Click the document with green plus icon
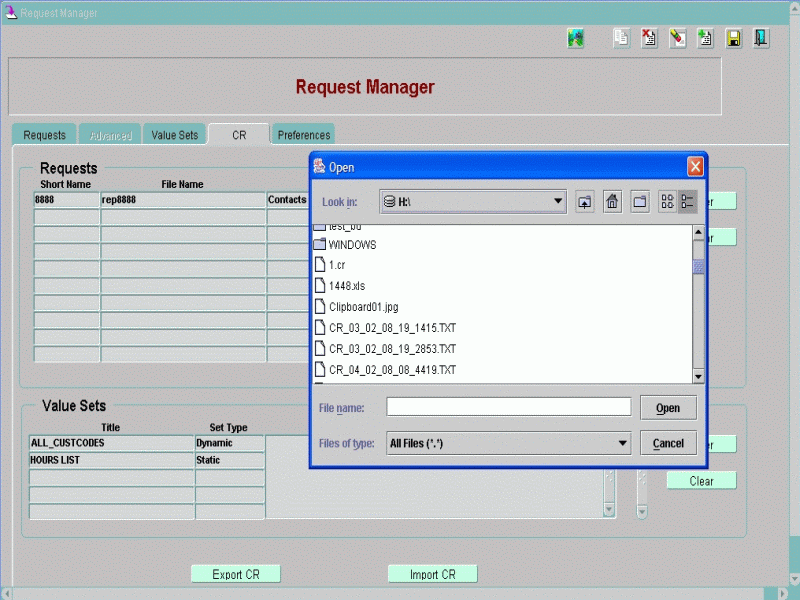Image resolution: width=800 pixels, height=600 pixels. (705, 39)
